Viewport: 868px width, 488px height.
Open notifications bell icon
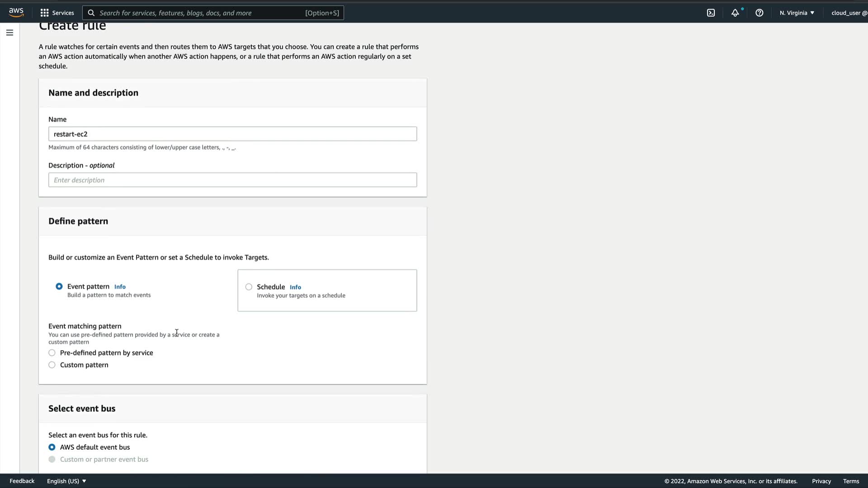735,13
